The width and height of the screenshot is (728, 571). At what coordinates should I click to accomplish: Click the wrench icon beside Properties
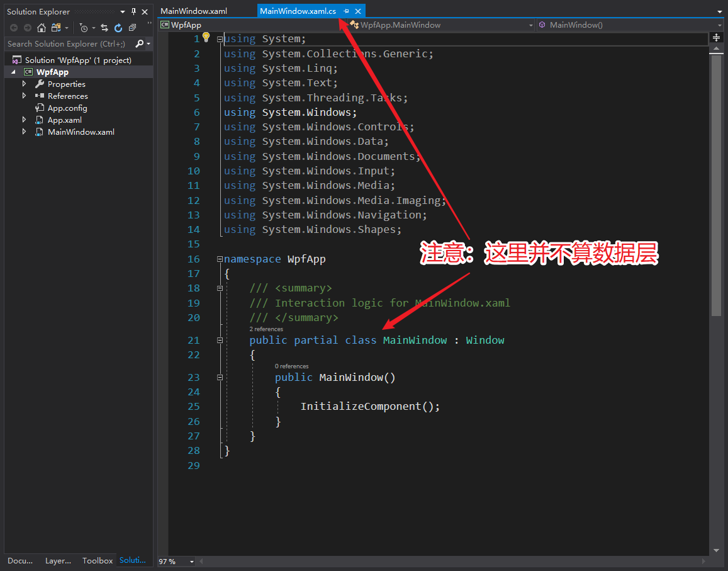pyautogui.click(x=40, y=84)
